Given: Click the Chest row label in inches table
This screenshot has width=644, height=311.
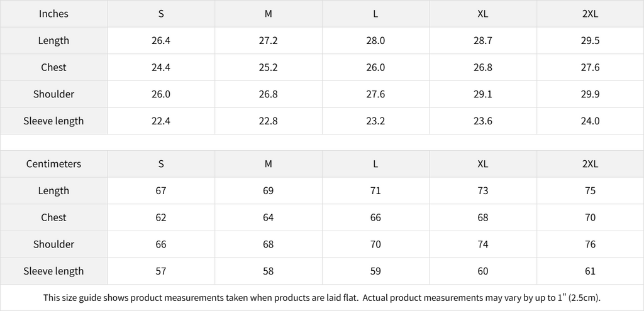Looking at the screenshot, I should 53,68.
